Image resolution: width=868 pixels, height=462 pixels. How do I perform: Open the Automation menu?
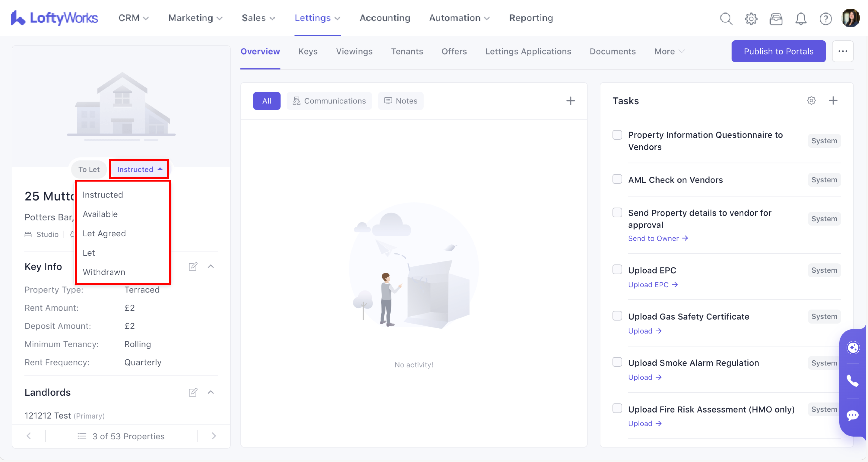coord(459,18)
